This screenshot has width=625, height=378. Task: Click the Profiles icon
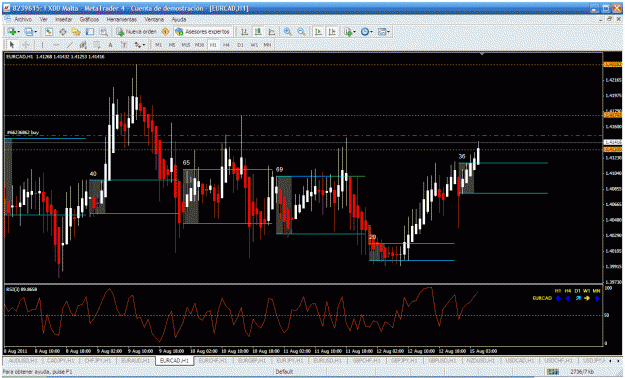pos(29,32)
